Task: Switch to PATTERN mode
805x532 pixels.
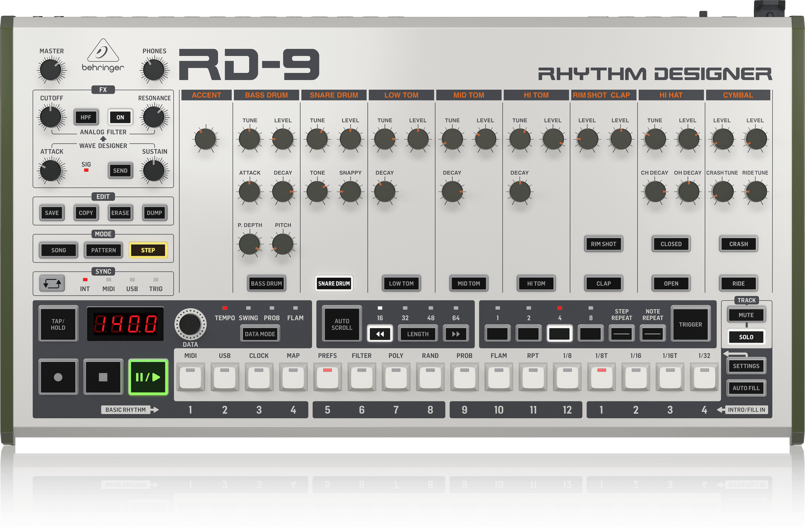Action: tap(103, 250)
